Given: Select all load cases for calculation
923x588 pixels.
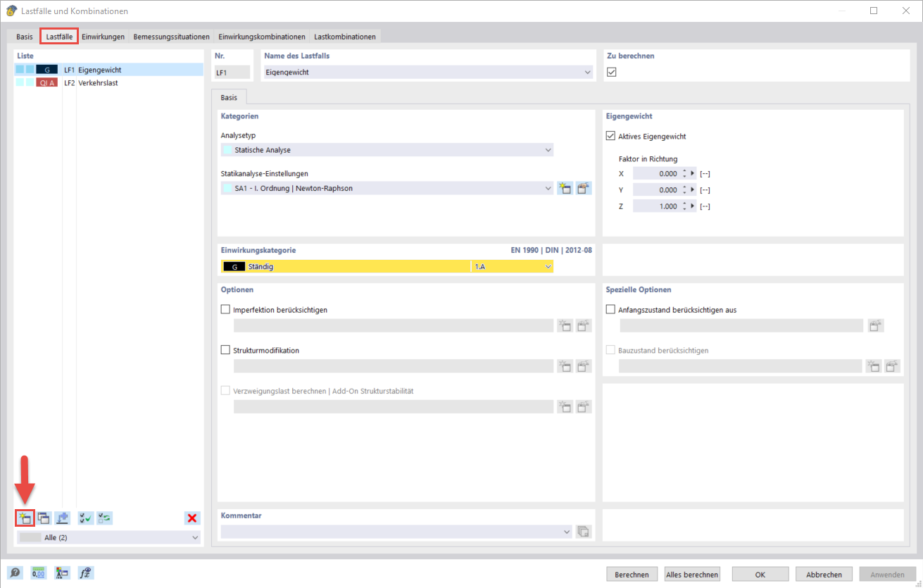Looking at the screenshot, I should (84, 518).
